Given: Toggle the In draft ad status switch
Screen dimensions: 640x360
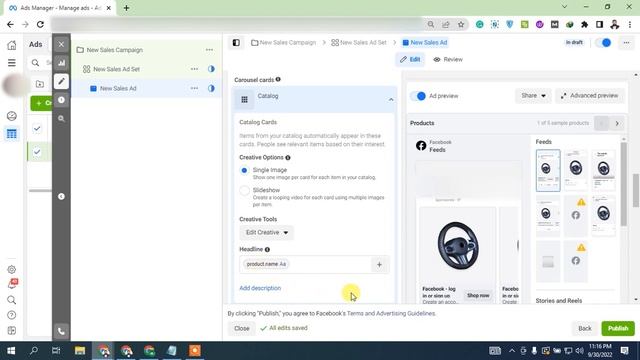Looking at the screenshot, I should [604, 42].
